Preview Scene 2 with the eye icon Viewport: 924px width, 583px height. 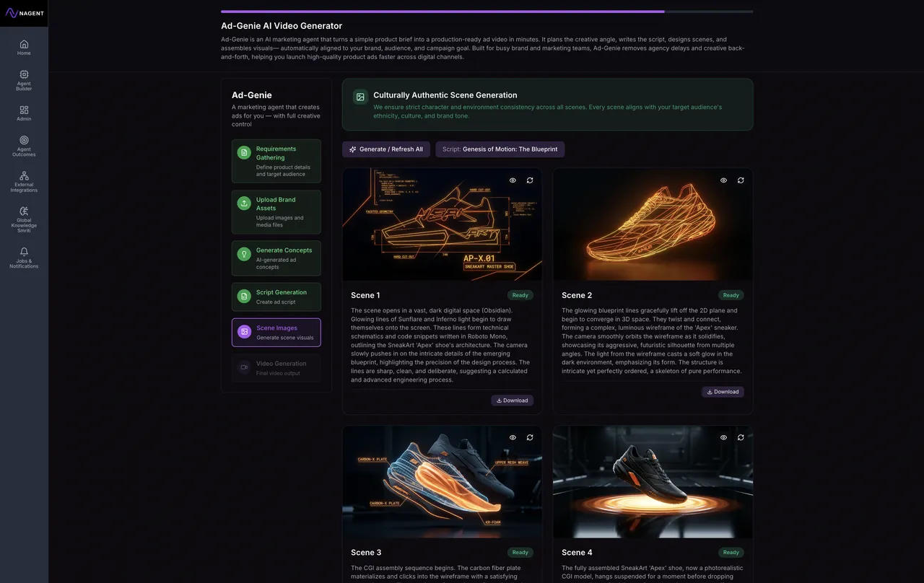(x=723, y=180)
